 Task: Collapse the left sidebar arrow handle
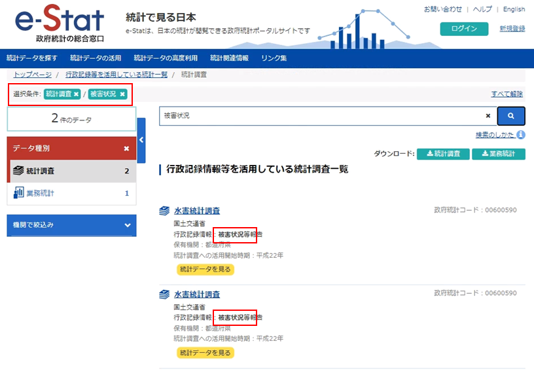pyautogui.click(x=141, y=140)
